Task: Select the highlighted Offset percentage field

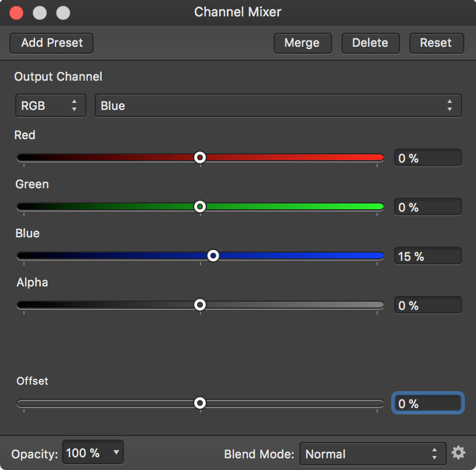Action: point(427,403)
